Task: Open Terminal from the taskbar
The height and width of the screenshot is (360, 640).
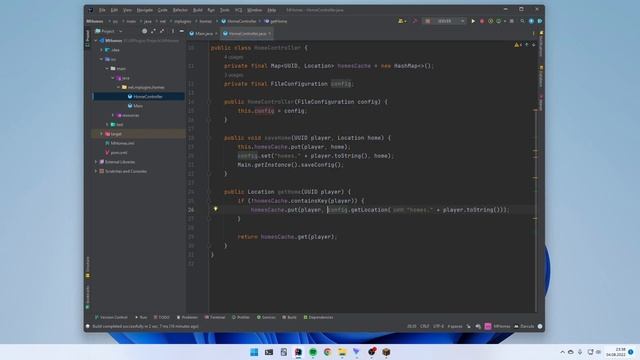Action: 269,352
